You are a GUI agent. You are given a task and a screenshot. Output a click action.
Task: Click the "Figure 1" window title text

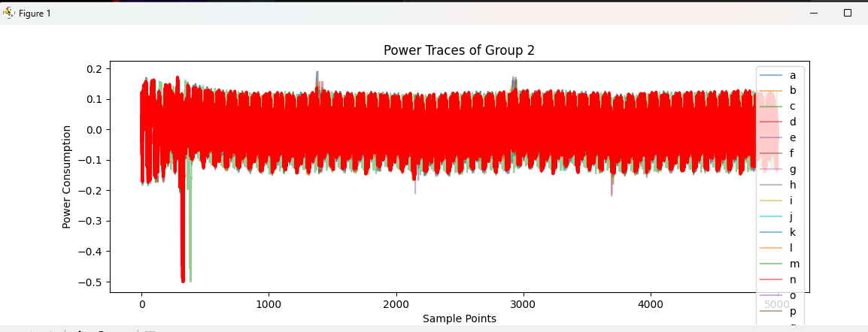[x=35, y=14]
